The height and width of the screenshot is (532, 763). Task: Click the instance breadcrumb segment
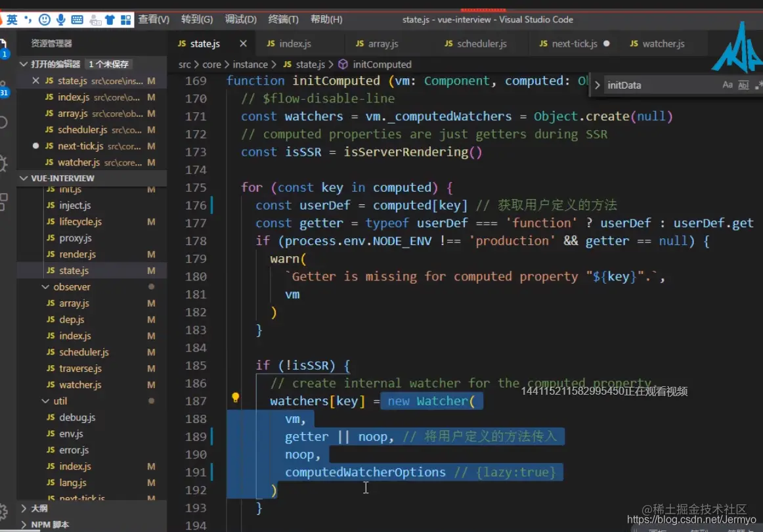250,64
